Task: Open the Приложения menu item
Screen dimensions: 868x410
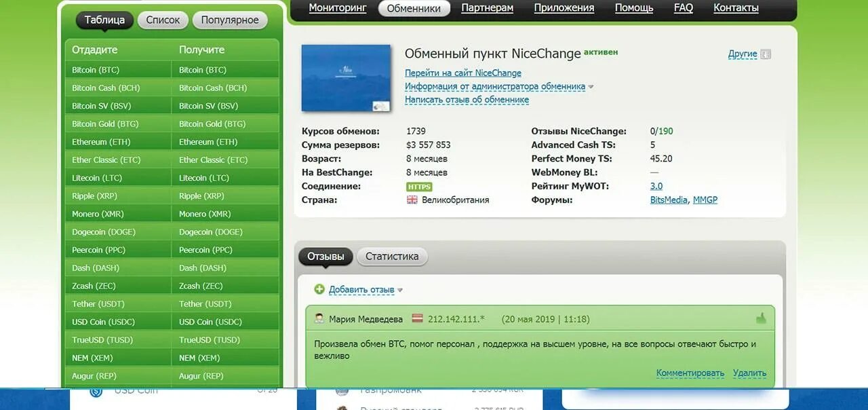Action: 564,8
